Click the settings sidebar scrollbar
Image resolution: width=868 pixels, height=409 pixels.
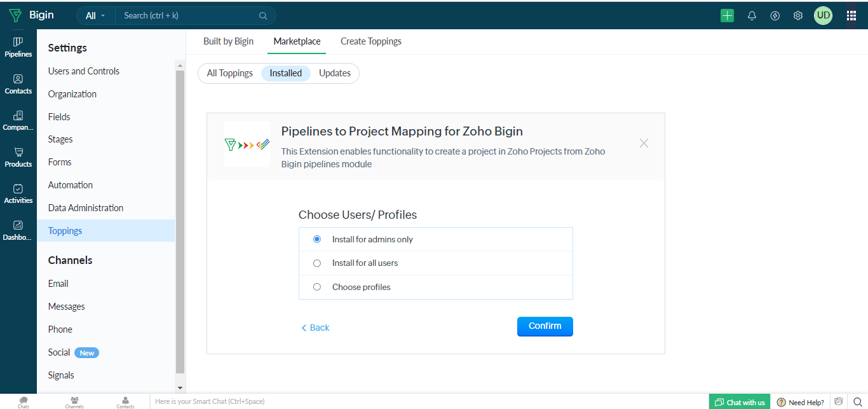point(180,221)
